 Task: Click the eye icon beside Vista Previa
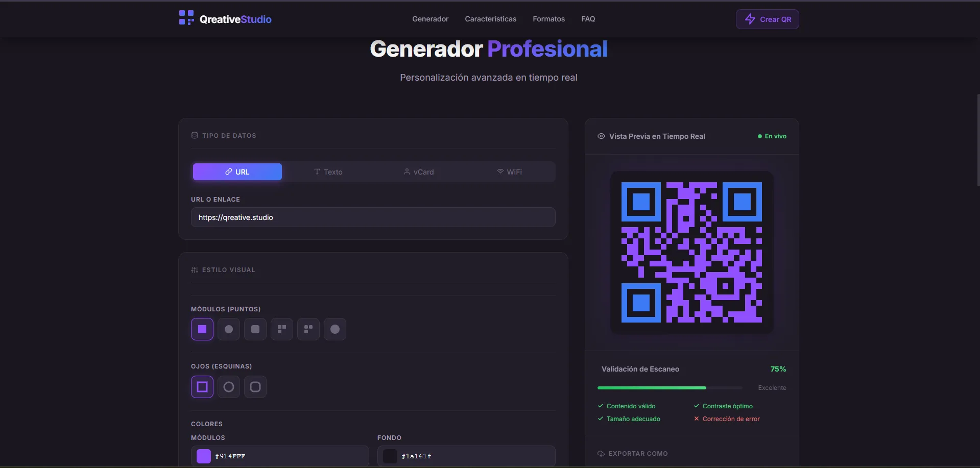601,136
